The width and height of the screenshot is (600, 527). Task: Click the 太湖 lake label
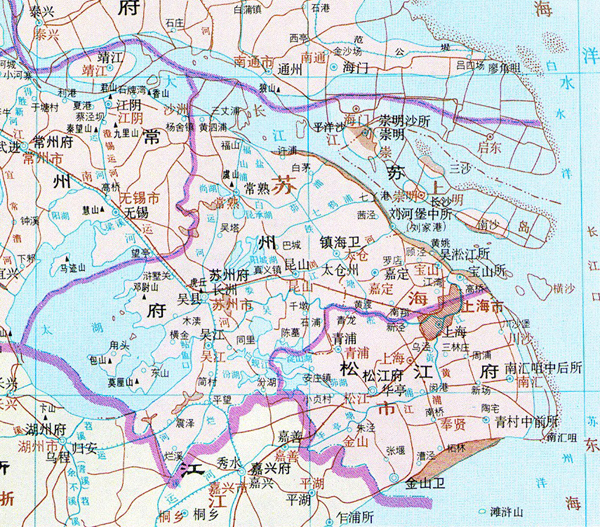click(x=72, y=328)
